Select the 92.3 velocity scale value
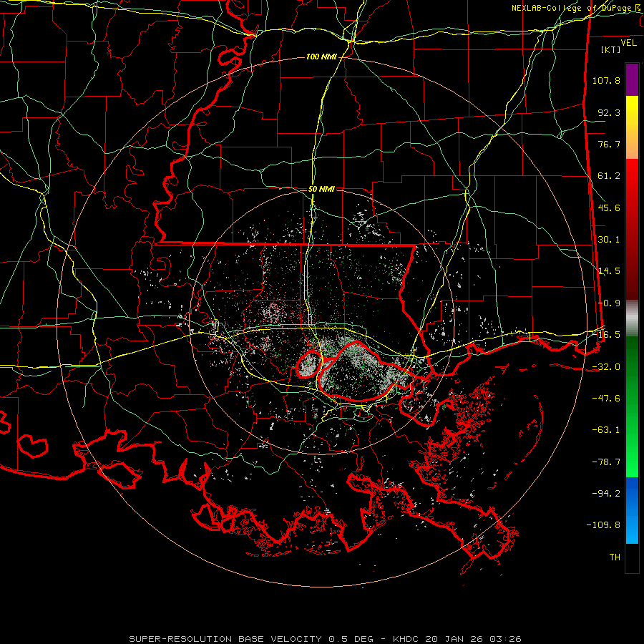The width and height of the screenshot is (644, 644). (609, 112)
